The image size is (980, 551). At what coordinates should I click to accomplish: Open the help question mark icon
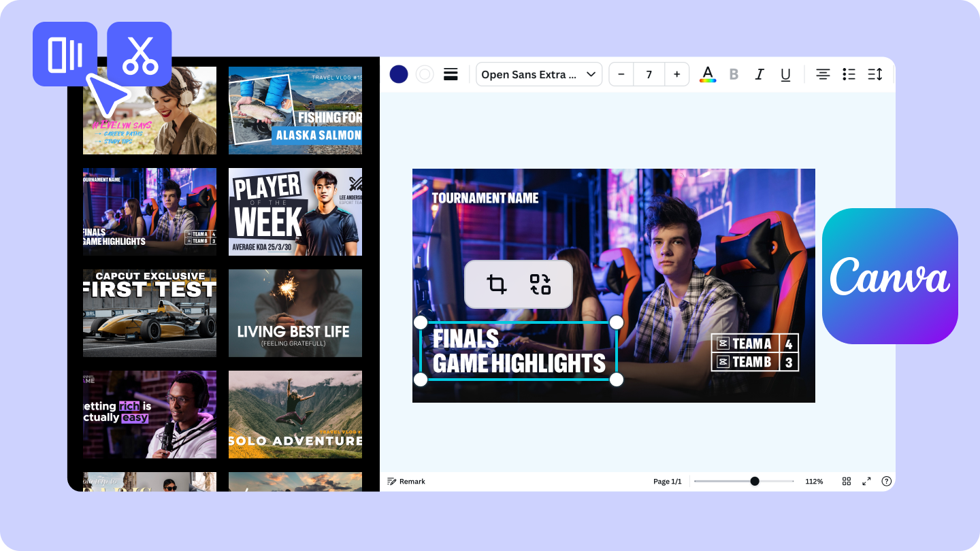[x=886, y=481]
